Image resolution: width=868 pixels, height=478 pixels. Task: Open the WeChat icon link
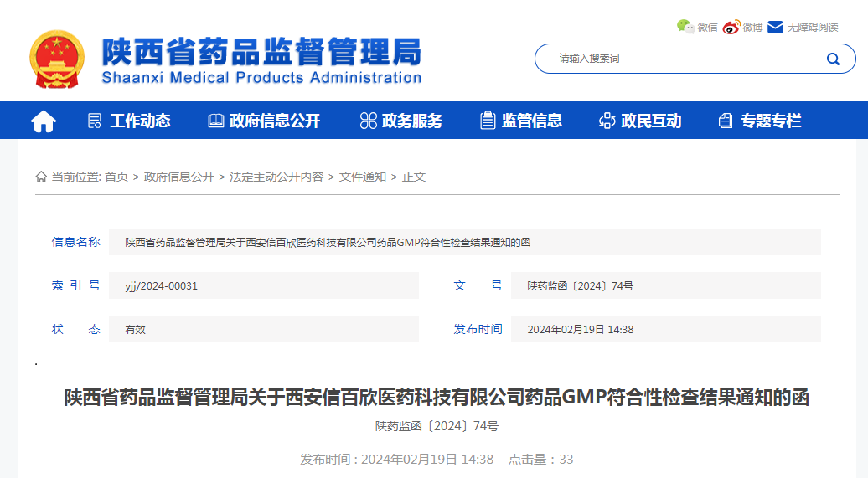(685, 27)
